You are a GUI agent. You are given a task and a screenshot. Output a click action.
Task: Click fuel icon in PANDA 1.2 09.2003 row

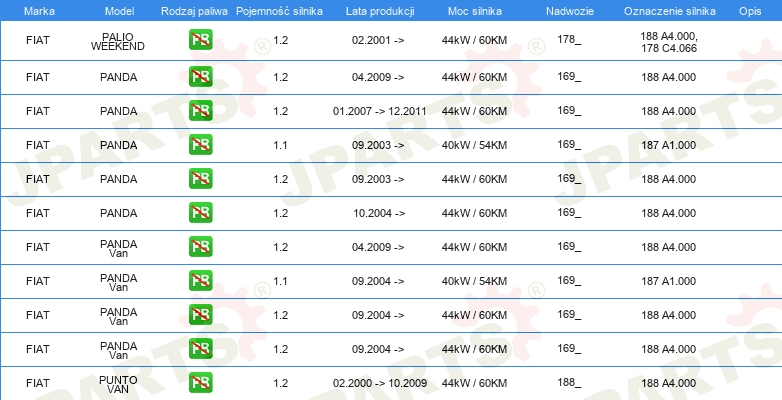point(200,179)
